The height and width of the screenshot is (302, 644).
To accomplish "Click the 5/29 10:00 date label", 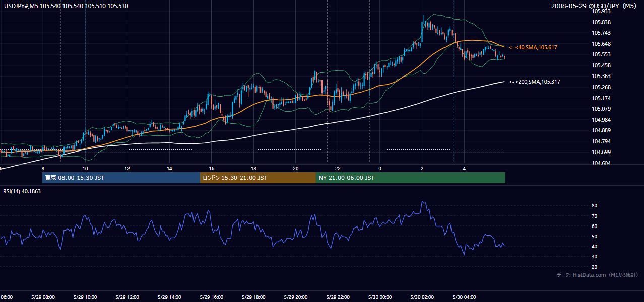I will pos(85,297).
